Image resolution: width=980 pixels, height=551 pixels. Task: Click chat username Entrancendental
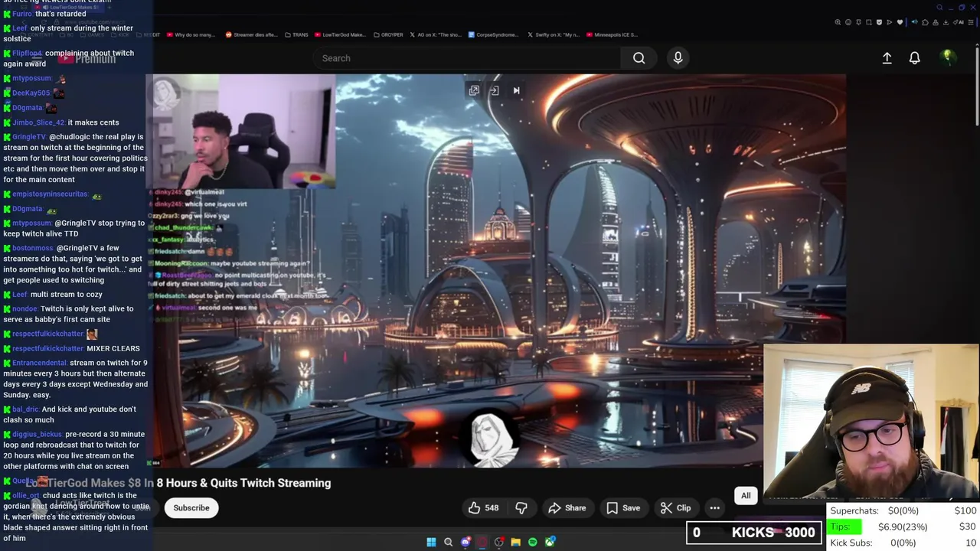[40, 363]
